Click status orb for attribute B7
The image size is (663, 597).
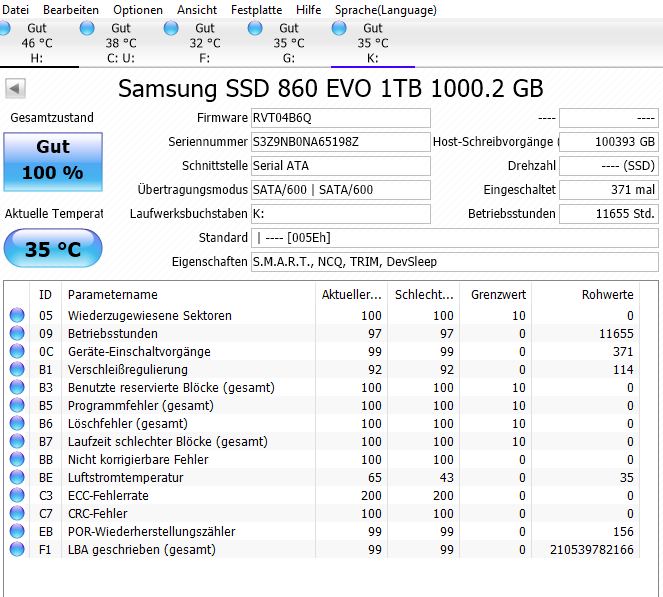pos(17,441)
